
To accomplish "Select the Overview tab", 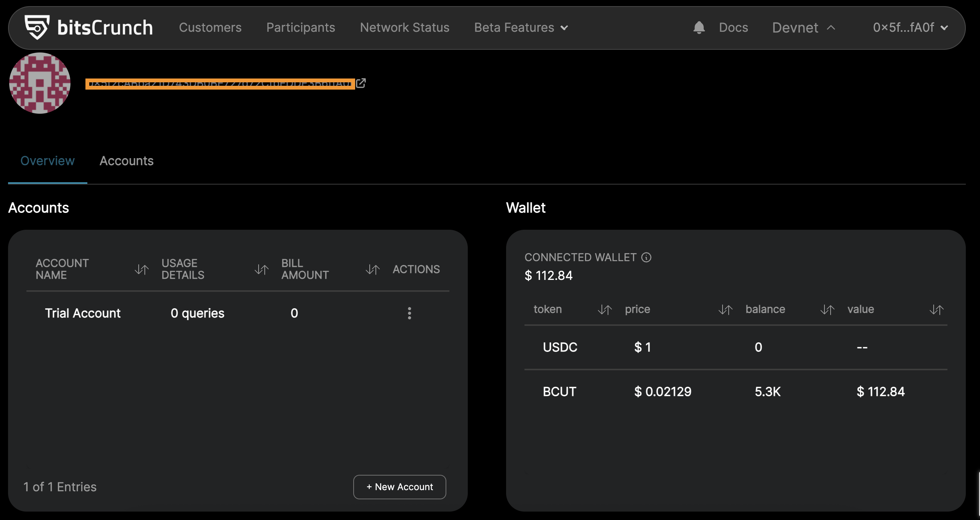I will [x=48, y=161].
